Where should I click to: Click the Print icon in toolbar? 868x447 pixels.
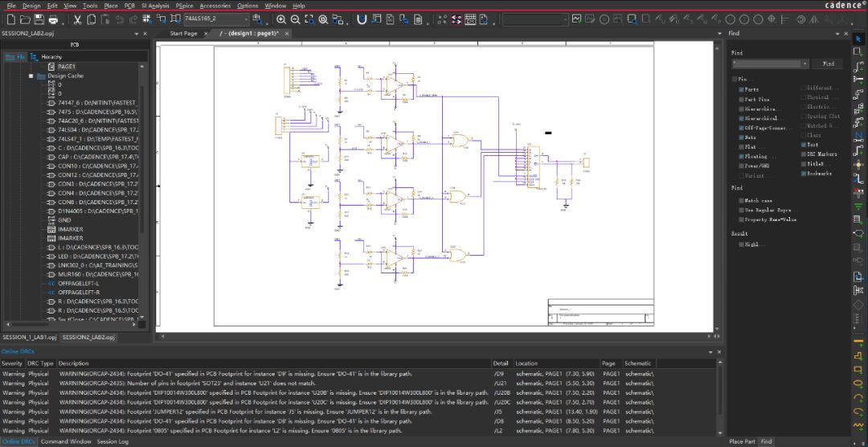point(53,19)
